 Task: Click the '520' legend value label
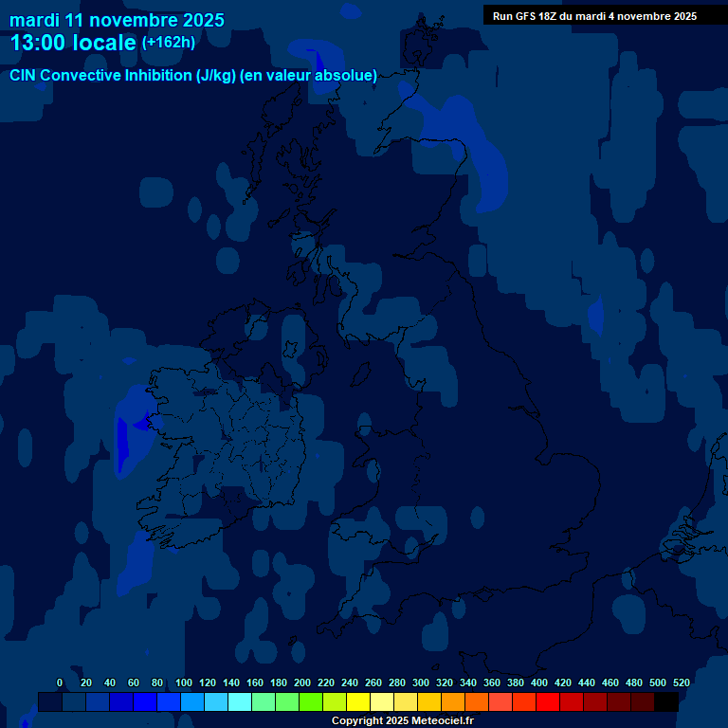681,682
